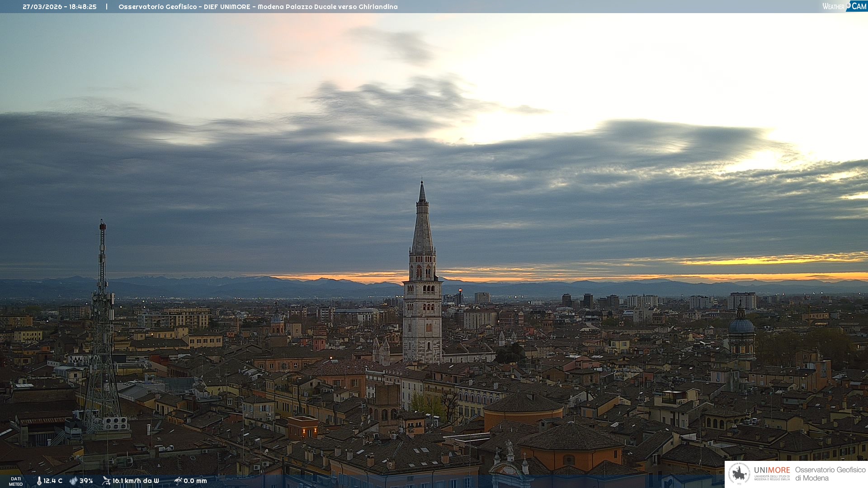Click the DATI METEO label
The height and width of the screenshot is (488, 868).
click(x=16, y=481)
